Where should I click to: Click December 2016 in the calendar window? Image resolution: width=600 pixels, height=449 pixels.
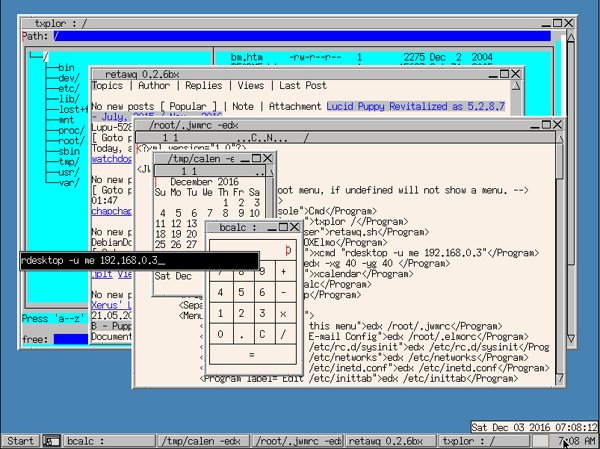click(x=204, y=182)
